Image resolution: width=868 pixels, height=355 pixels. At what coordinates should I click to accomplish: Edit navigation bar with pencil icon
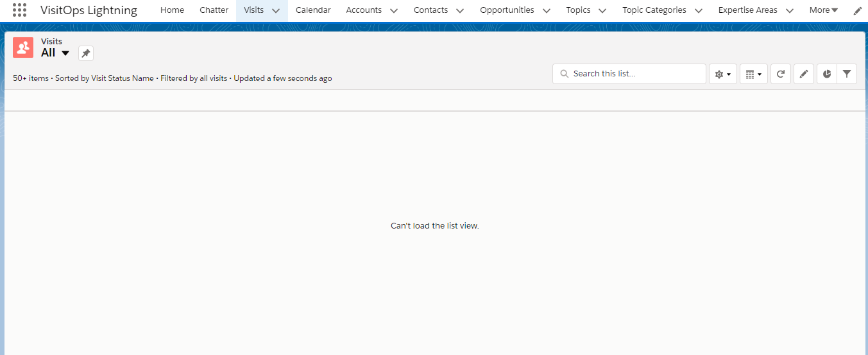858,11
